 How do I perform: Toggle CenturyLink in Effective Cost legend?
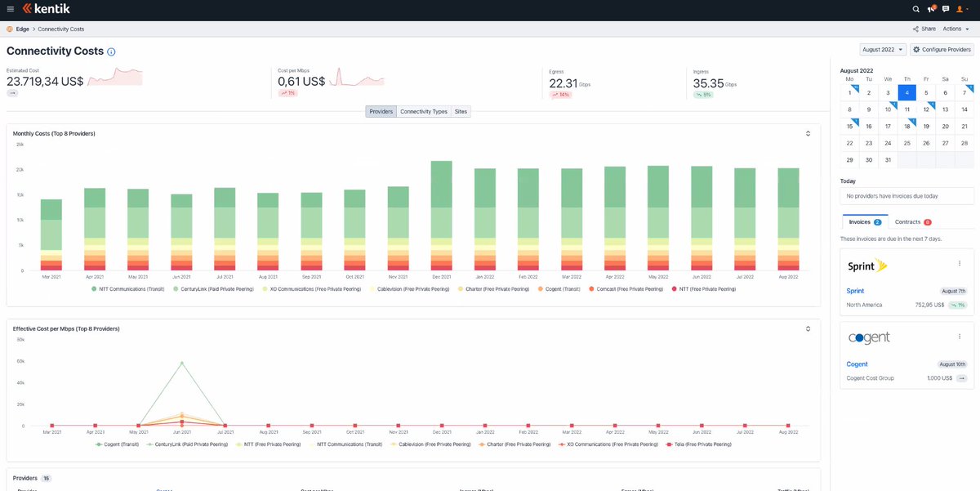186,444
